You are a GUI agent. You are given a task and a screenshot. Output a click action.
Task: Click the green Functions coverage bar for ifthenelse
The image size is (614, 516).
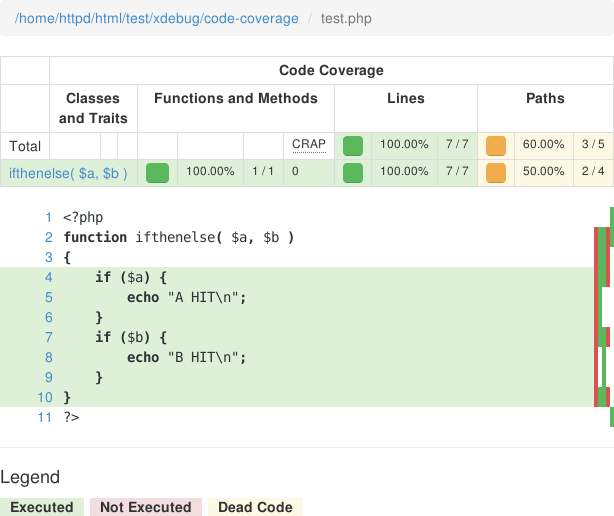(x=157, y=172)
